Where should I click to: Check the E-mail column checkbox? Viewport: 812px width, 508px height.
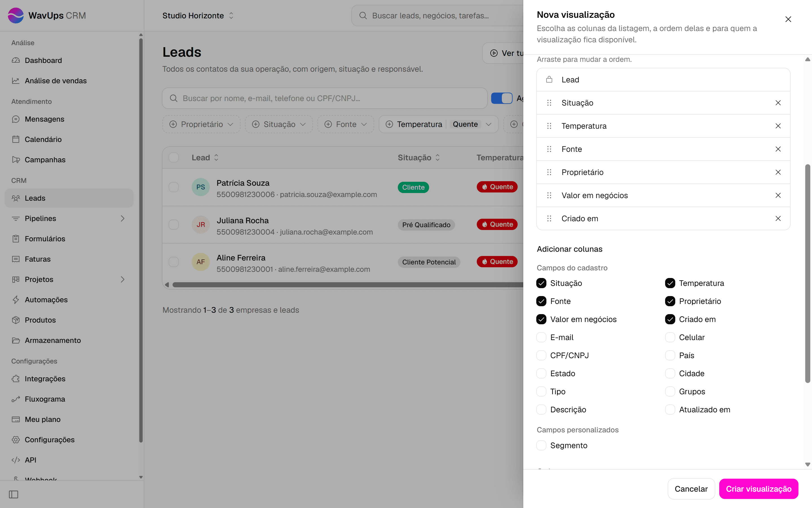pos(541,337)
